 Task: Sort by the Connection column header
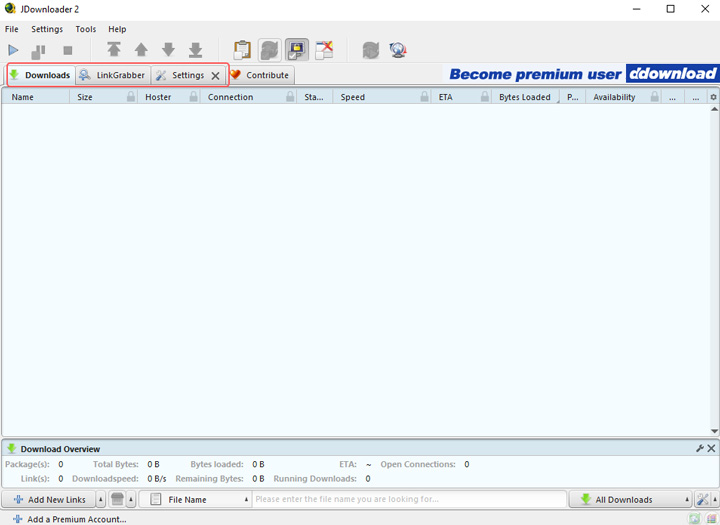(230, 97)
